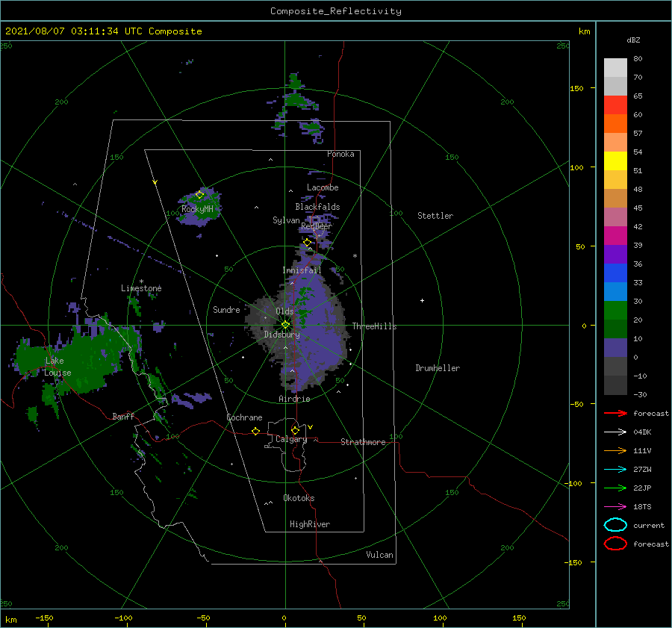Click the Limestone label
Viewport: 672px width, 628px height.
[x=141, y=288]
